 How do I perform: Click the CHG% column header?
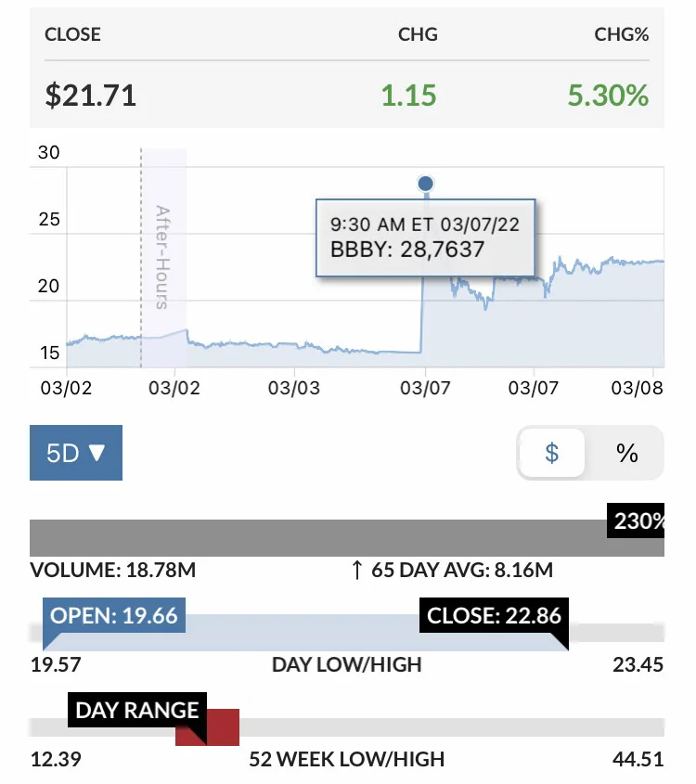[622, 34]
